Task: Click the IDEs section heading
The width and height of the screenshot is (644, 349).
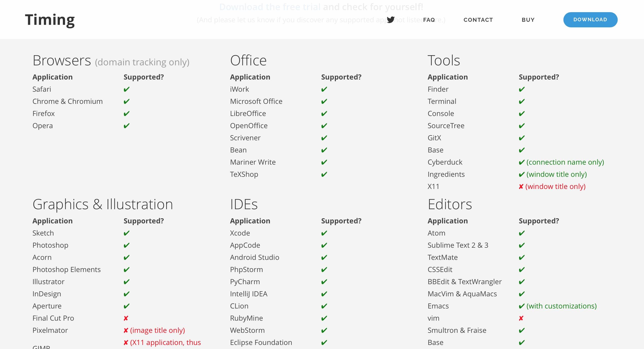Action: click(x=244, y=204)
